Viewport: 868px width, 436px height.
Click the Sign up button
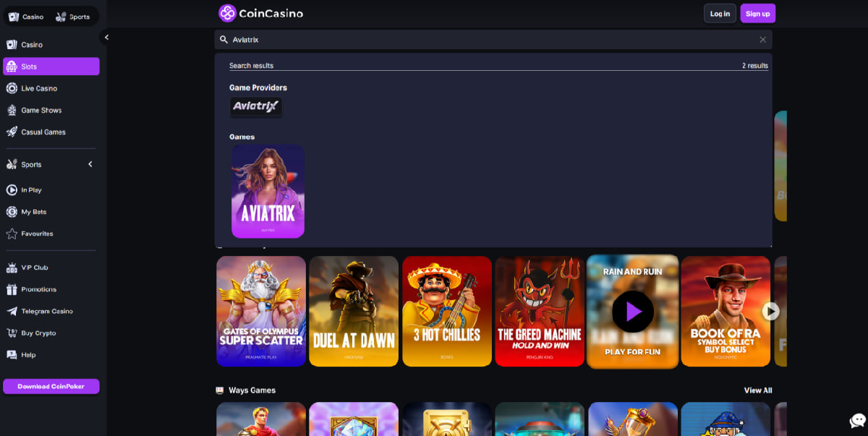[x=757, y=14]
